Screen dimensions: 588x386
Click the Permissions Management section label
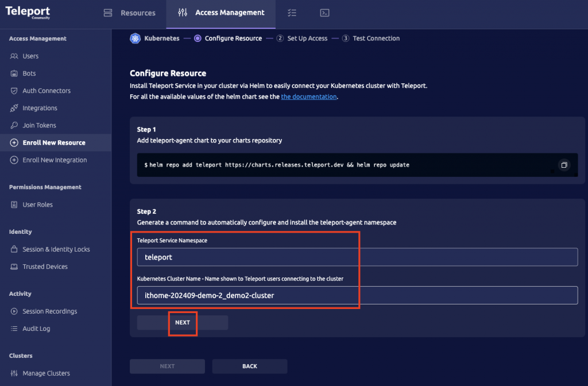click(45, 187)
